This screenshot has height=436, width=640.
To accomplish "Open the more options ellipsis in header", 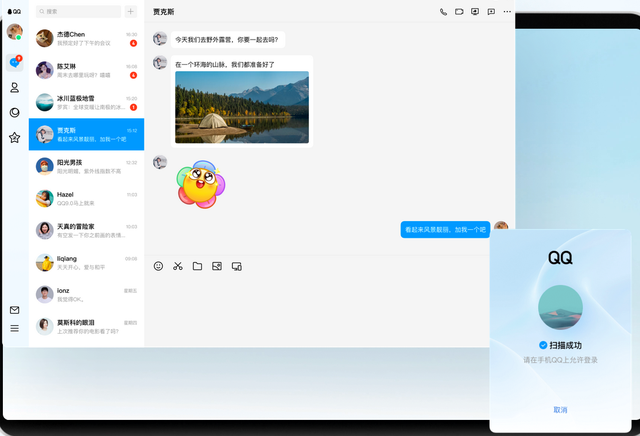I will (507, 12).
